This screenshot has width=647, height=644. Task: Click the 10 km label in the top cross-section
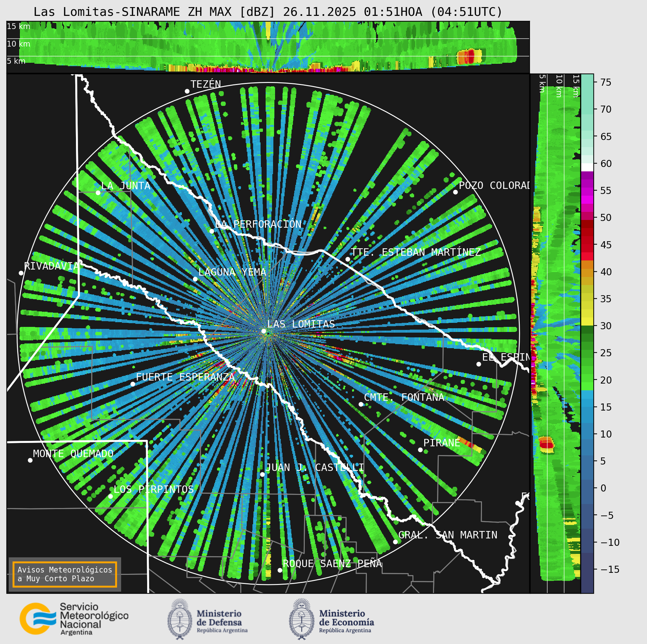pos(19,44)
